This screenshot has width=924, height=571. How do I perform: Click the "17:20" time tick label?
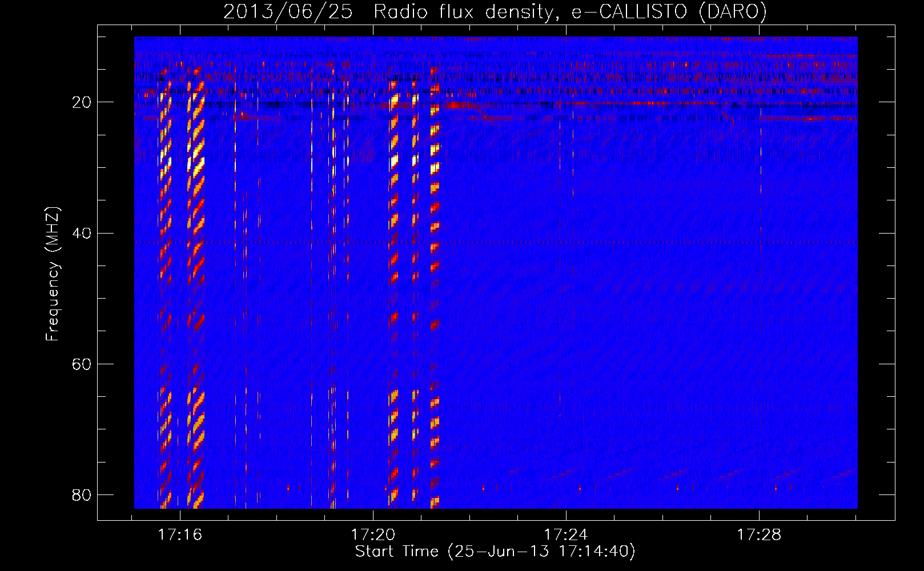point(373,535)
